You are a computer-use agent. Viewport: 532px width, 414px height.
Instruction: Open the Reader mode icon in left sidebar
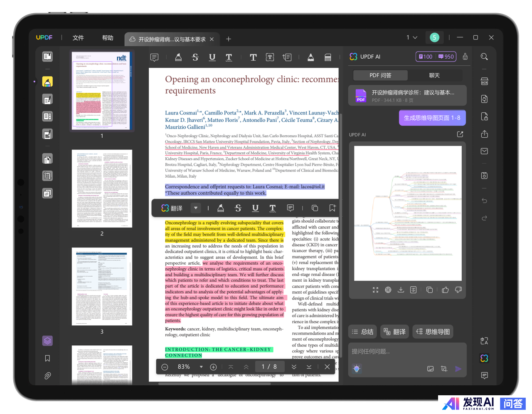pyautogui.click(x=47, y=57)
